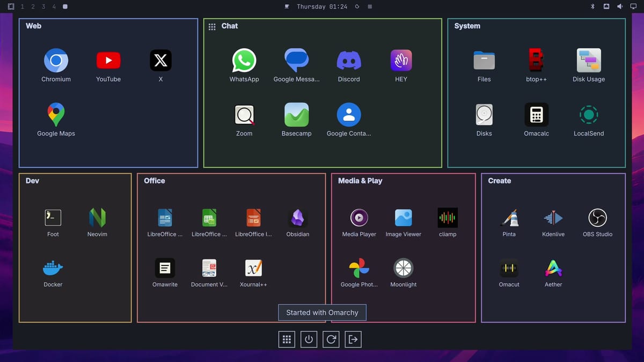Open Xournal++ note app
This screenshot has height=362, width=644.
[253, 267]
